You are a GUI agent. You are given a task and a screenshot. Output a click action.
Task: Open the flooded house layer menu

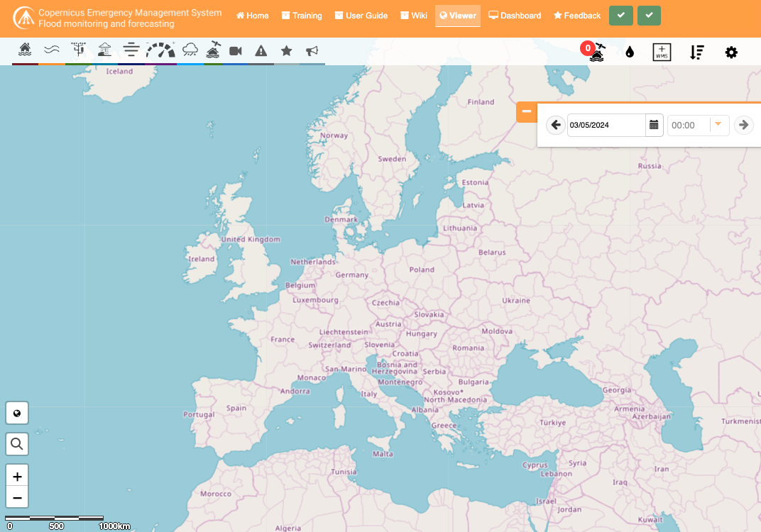(x=26, y=50)
